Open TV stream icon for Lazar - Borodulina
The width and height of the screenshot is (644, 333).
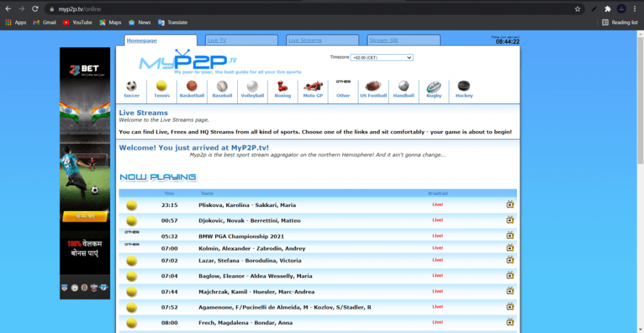pos(510,260)
